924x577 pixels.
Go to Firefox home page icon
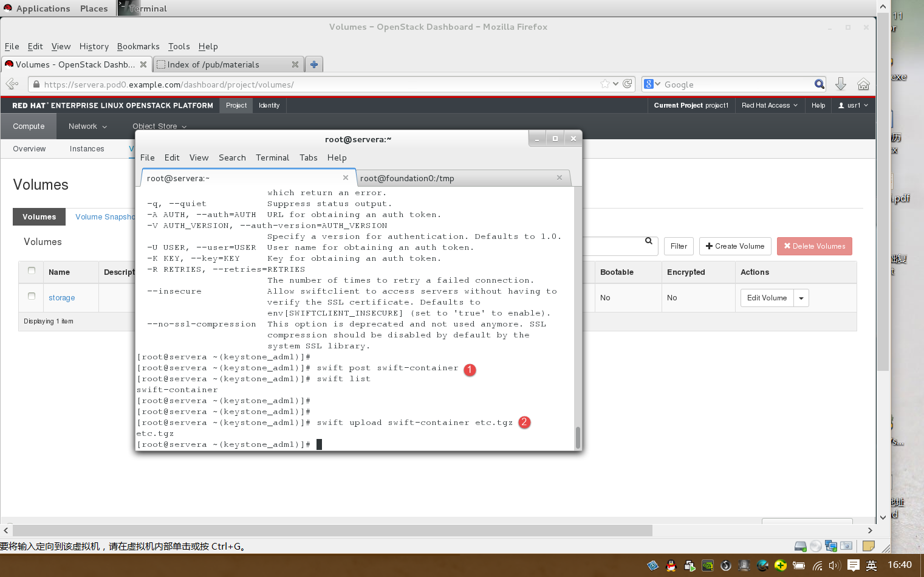pos(863,84)
